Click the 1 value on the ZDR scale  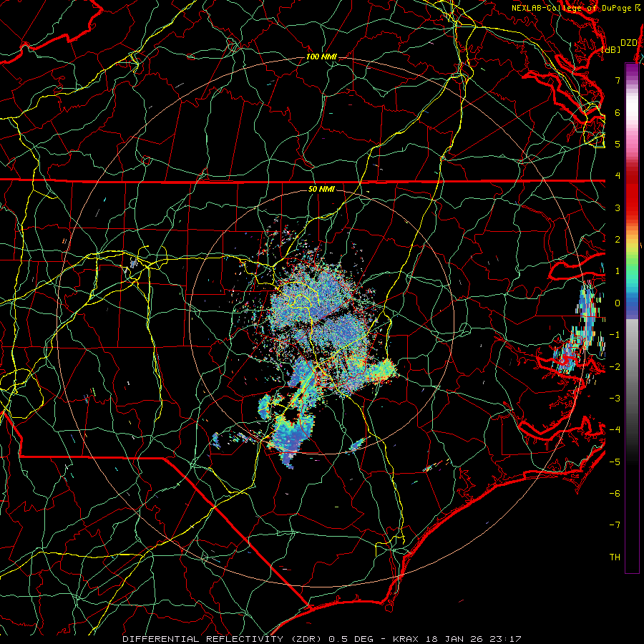pos(618,271)
